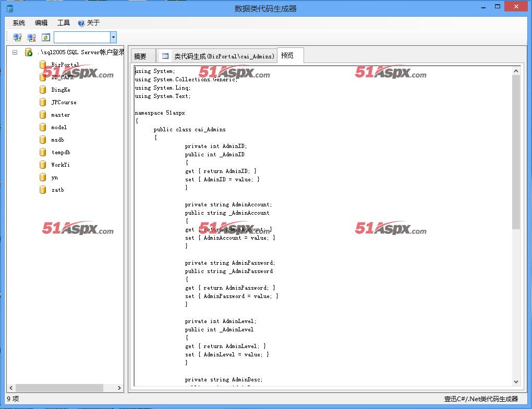This screenshot has height=409, width=532.
Task: Click the disconnect server toolbar icon
Action: (x=31, y=38)
